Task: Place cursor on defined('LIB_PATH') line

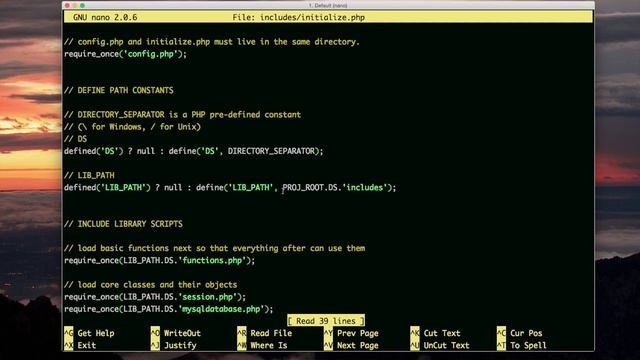Action: coord(230,188)
